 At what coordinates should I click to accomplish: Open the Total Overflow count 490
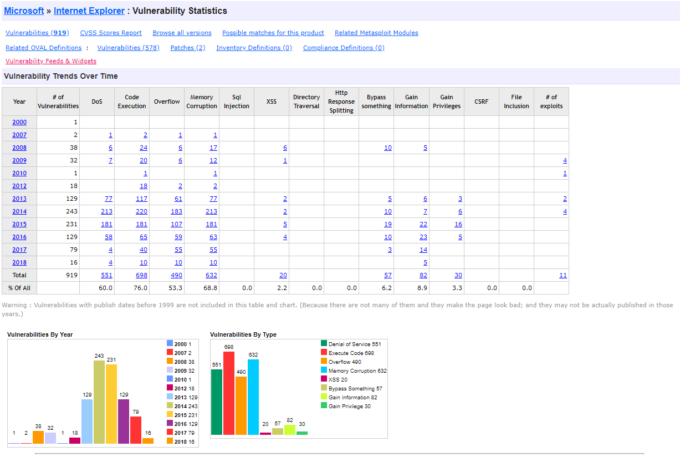pyautogui.click(x=176, y=275)
